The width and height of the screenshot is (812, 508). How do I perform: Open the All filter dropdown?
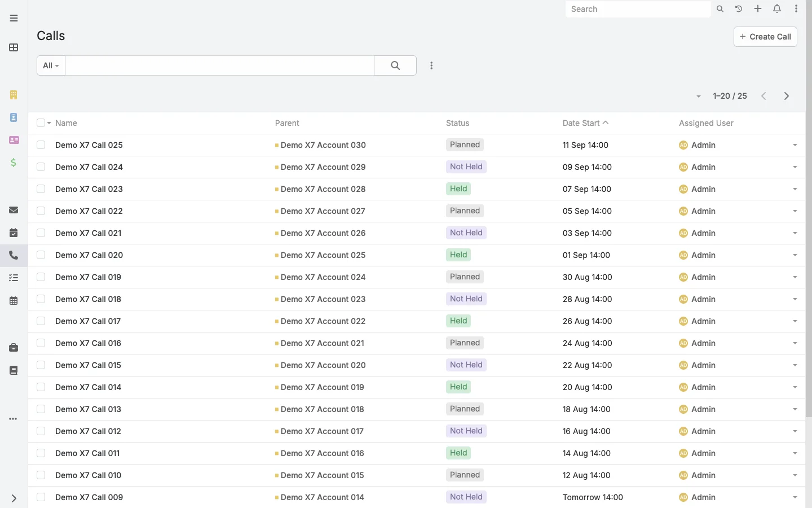coord(51,65)
